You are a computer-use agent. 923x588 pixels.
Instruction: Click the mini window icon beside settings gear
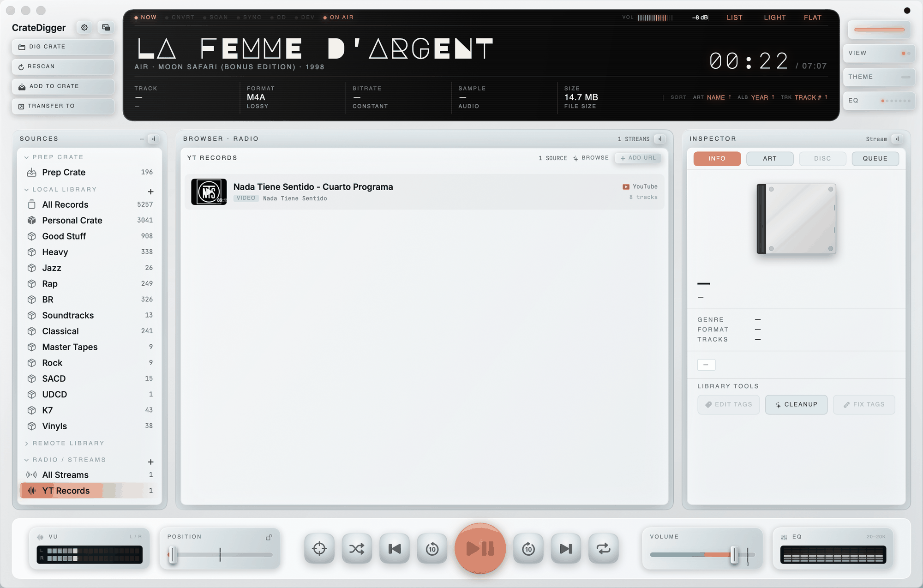click(x=106, y=28)
